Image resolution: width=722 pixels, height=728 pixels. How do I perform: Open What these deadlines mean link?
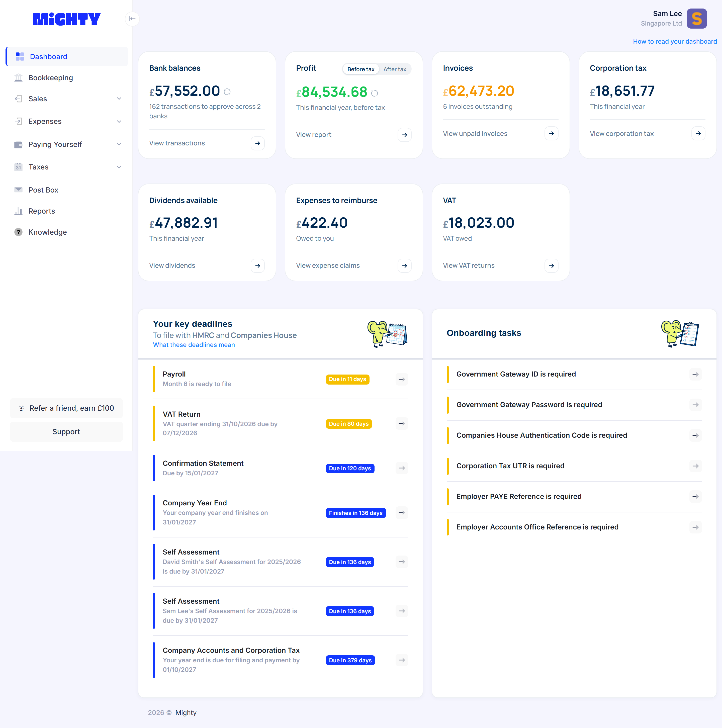point(194,345)
